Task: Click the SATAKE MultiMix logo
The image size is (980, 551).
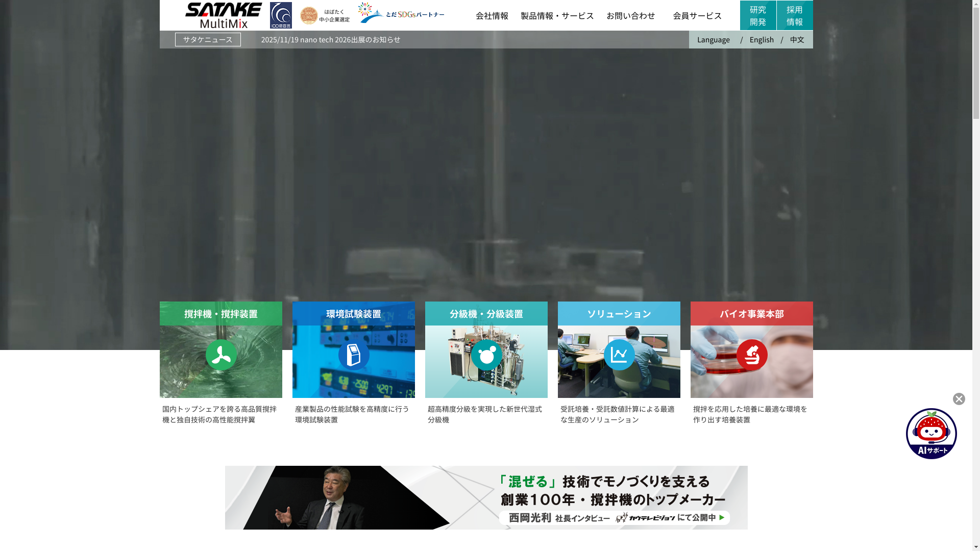Action: click(223, 15)
